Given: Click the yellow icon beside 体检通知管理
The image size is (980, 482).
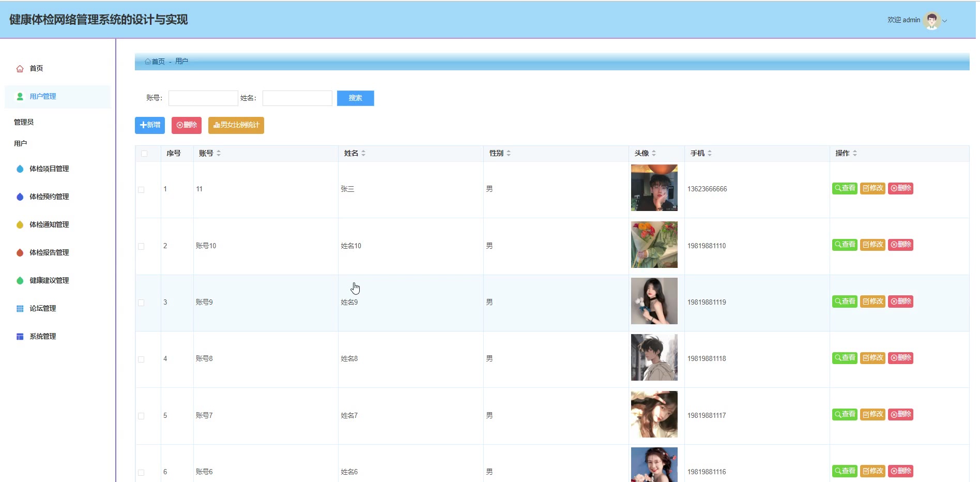Looking at the screenshot, I should 20,225.
